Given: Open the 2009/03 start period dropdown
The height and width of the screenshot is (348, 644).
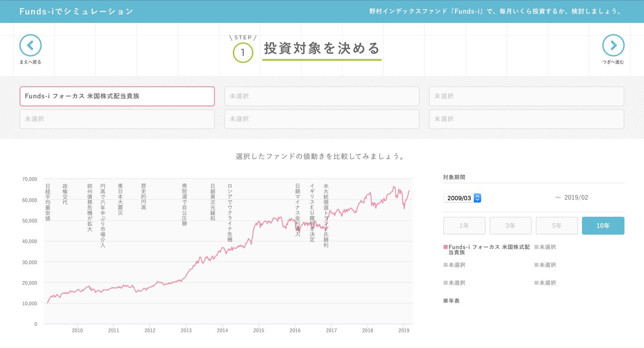Looking at the screenshot, I should pos(462,198).
